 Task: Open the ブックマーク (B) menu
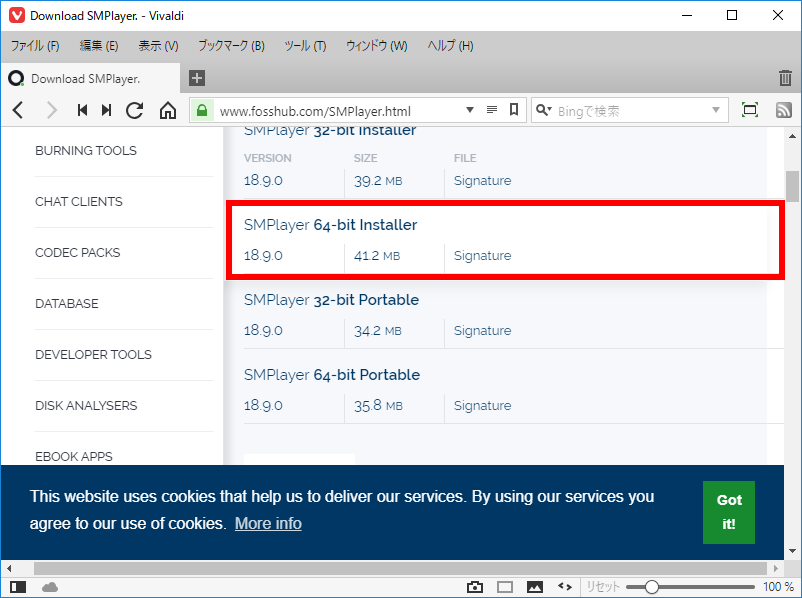[231, 46]
